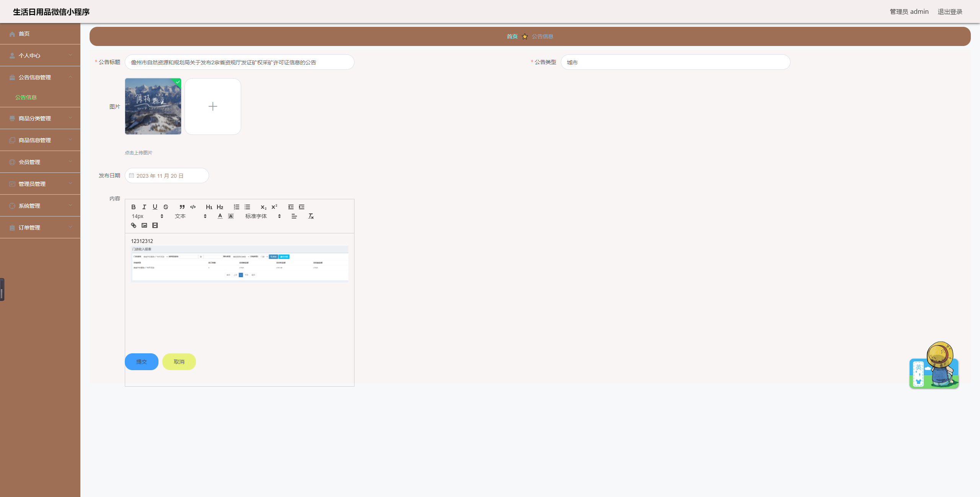Open text background color picker
Screen dimensions: 980x497
click(231, 216)
